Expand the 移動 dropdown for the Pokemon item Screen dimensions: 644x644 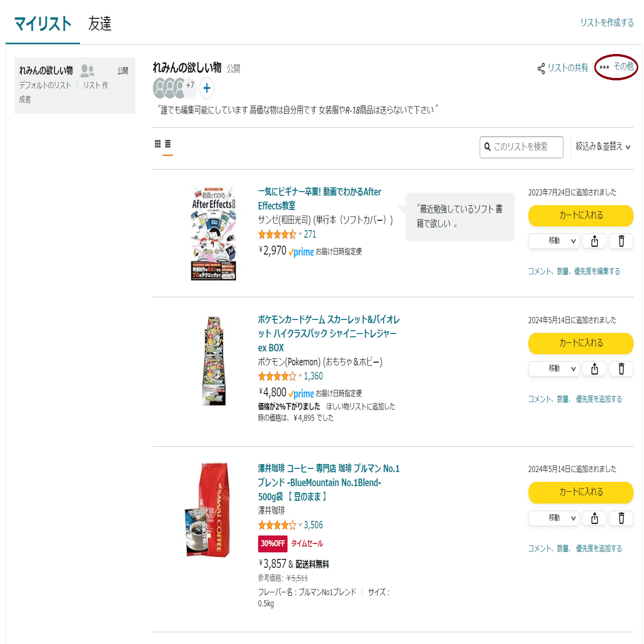553,369
